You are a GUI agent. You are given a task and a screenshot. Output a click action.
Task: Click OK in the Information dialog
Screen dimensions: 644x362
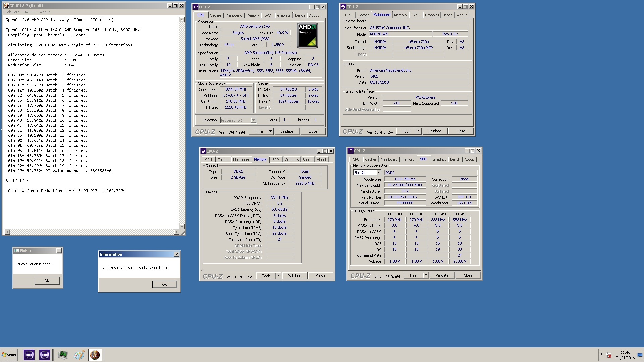(x=164, y=284)
